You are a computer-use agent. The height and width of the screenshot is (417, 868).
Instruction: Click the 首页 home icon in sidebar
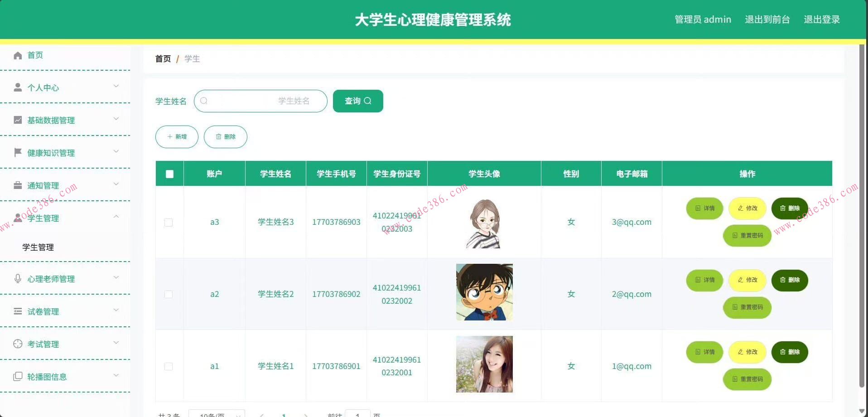point(18,55)
